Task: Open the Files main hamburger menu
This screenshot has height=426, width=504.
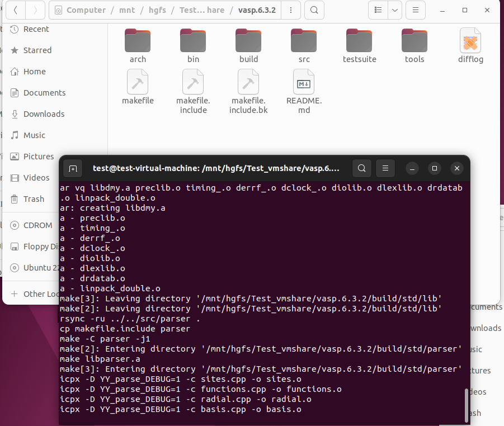Action: (415, 10)
